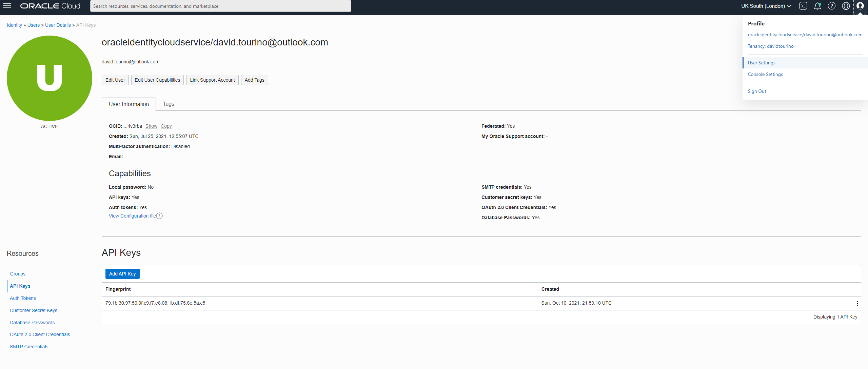868x369 pixels.
Task: Open the 'View Configuration File' link
Action: (x=132, y=216)
